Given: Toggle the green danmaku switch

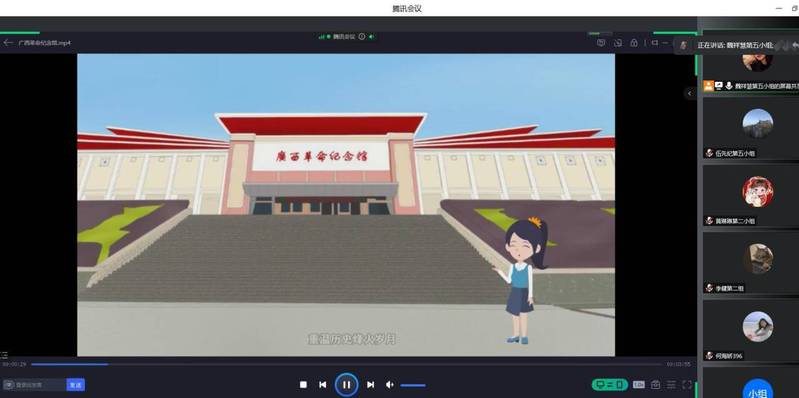Looking at the screenshot, I should click(609, 385).
